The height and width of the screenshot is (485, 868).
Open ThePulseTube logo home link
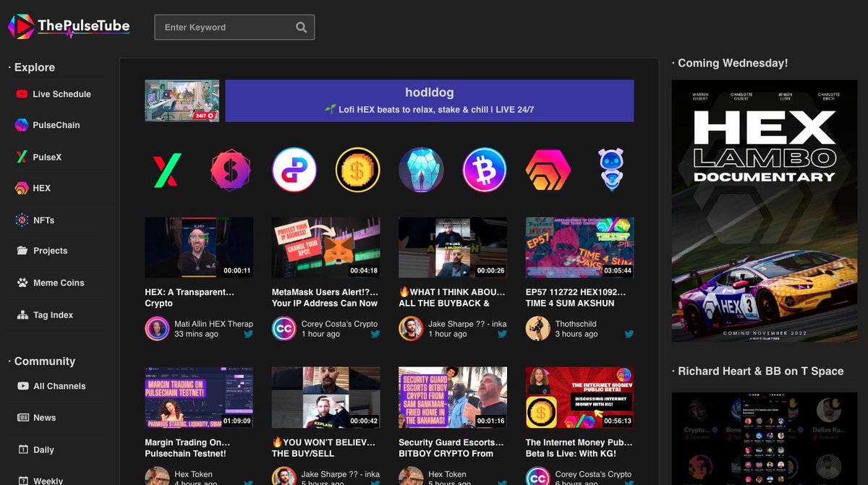click(x=69, y=27)
